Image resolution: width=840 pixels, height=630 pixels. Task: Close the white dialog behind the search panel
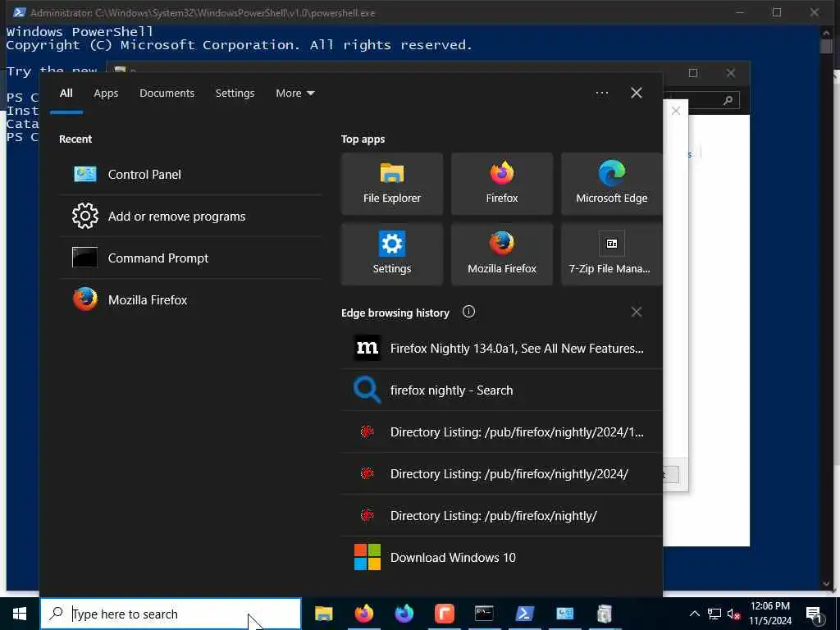coord(676,111)
